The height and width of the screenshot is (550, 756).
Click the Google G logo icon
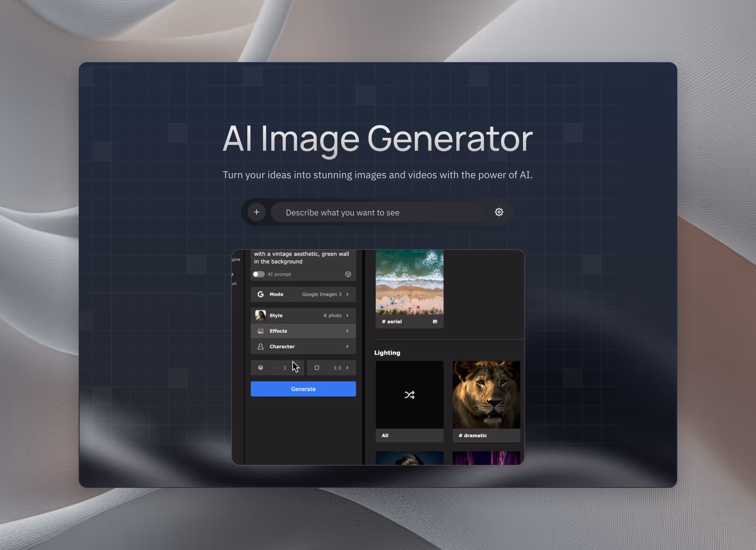pyautogui.click(x=261, y=294)
